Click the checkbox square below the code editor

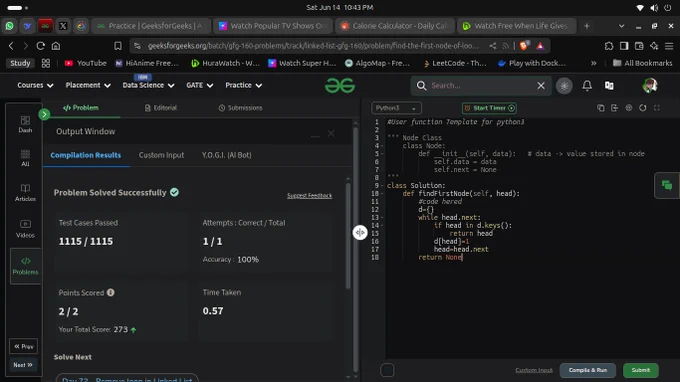pos(387,370)
